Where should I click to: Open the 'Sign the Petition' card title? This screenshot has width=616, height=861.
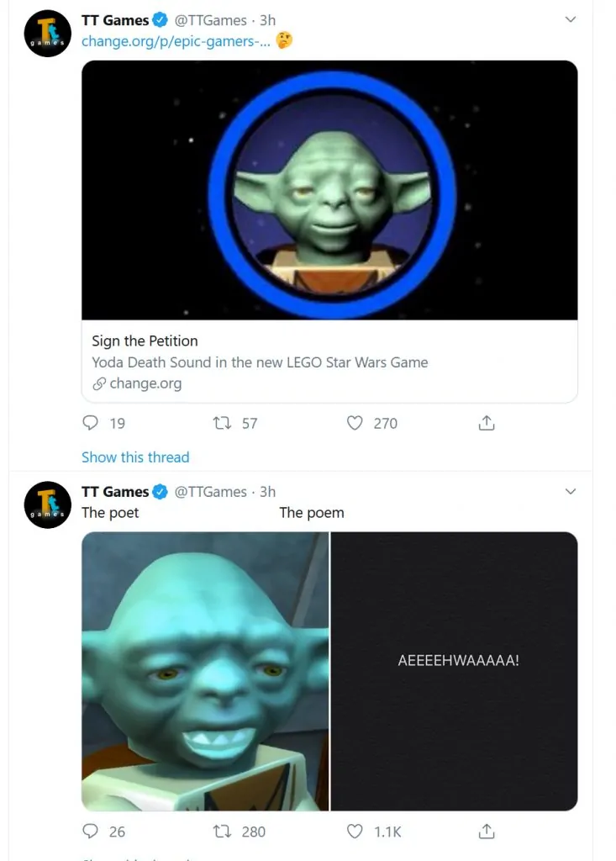click(145, 341)
